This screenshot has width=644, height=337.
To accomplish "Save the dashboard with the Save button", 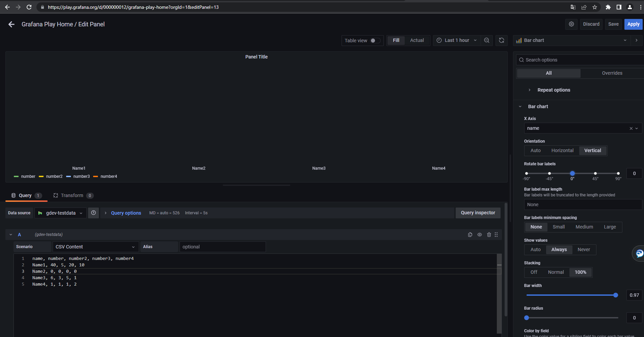I will (x=613, y=24).
